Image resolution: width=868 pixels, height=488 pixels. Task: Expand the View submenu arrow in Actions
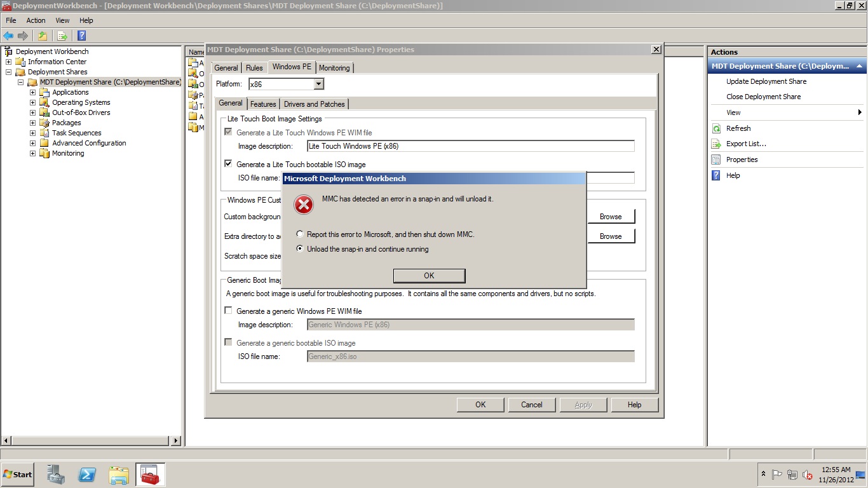click(860, 112)
